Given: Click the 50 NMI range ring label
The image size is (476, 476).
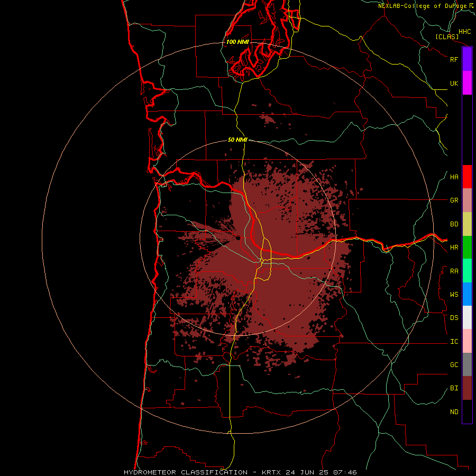Looking at the screenshot, I should (237, 140).
